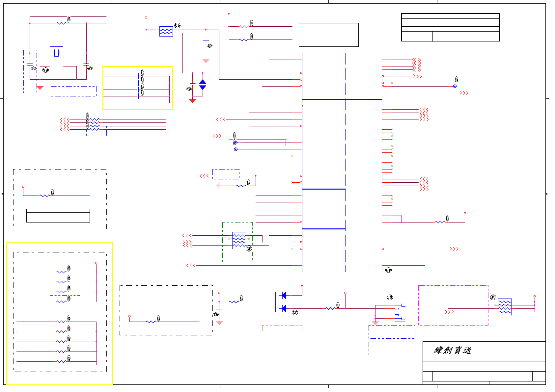
Task: Click the four-pin connector symbol
Action: tap(400, 312)
